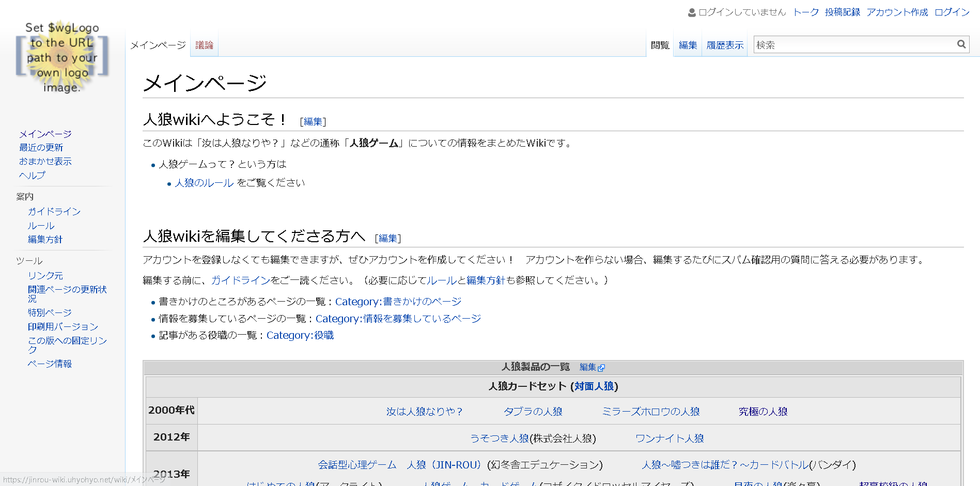Open the 対面人狼 link in table header

click(594, 386)
